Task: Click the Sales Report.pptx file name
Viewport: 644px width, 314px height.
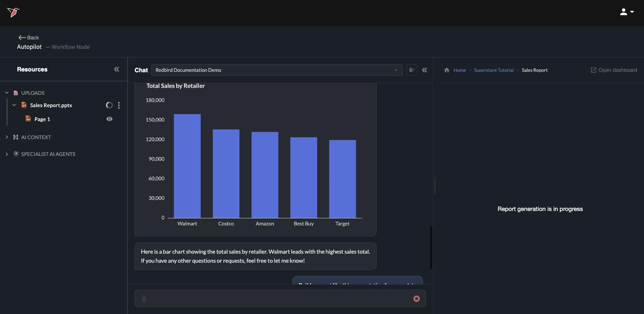Action: pos(51,105)
